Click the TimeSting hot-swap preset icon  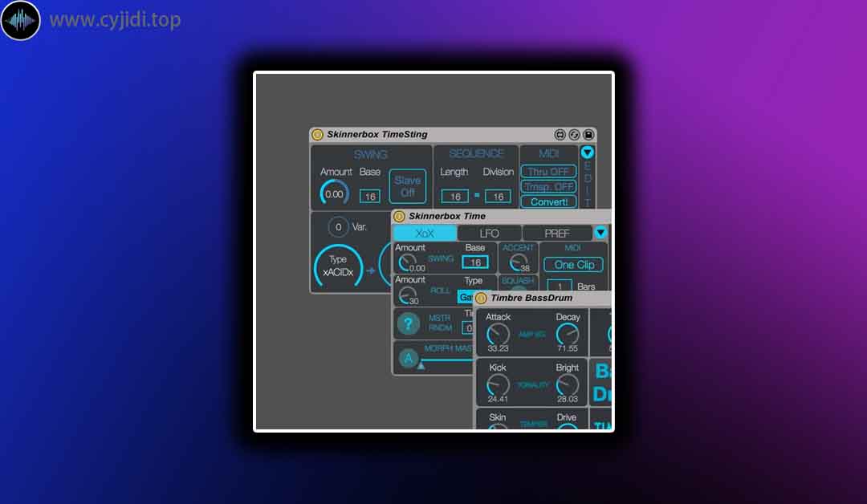coord(560,135)
